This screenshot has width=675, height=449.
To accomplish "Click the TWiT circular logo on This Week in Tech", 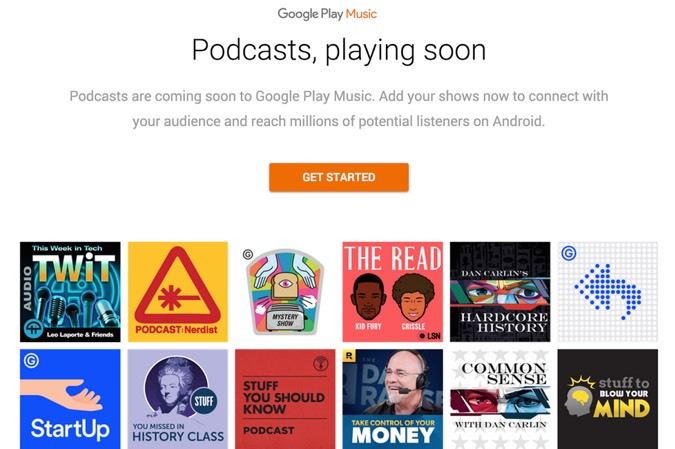I will 34,329.
